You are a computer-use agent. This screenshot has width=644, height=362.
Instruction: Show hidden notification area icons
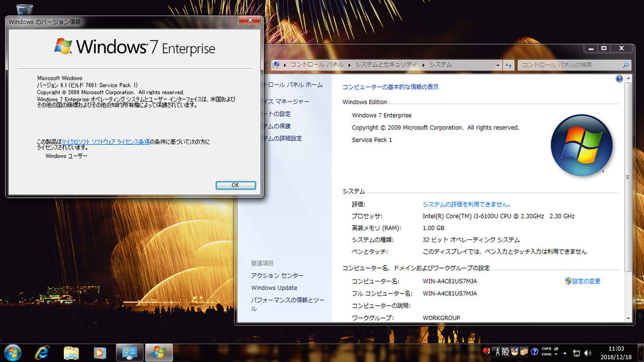click(565, 353)
